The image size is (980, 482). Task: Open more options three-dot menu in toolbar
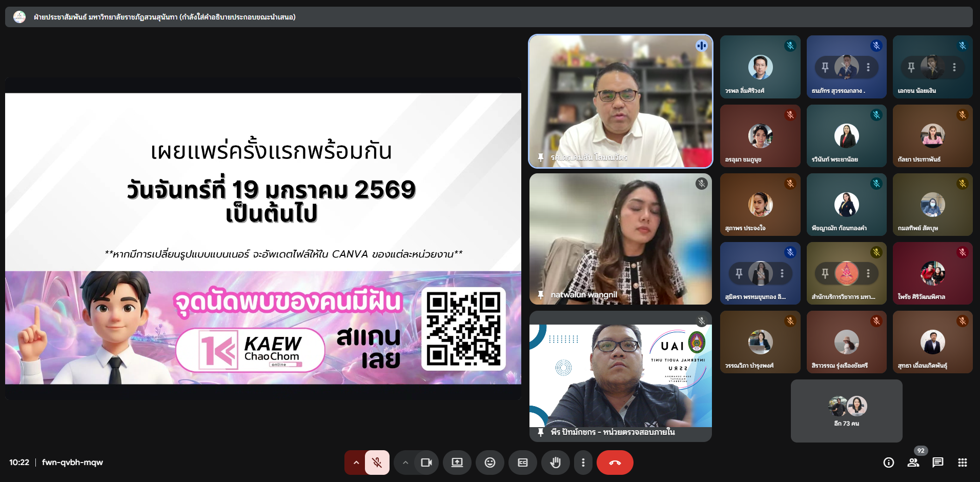[583, 463]
